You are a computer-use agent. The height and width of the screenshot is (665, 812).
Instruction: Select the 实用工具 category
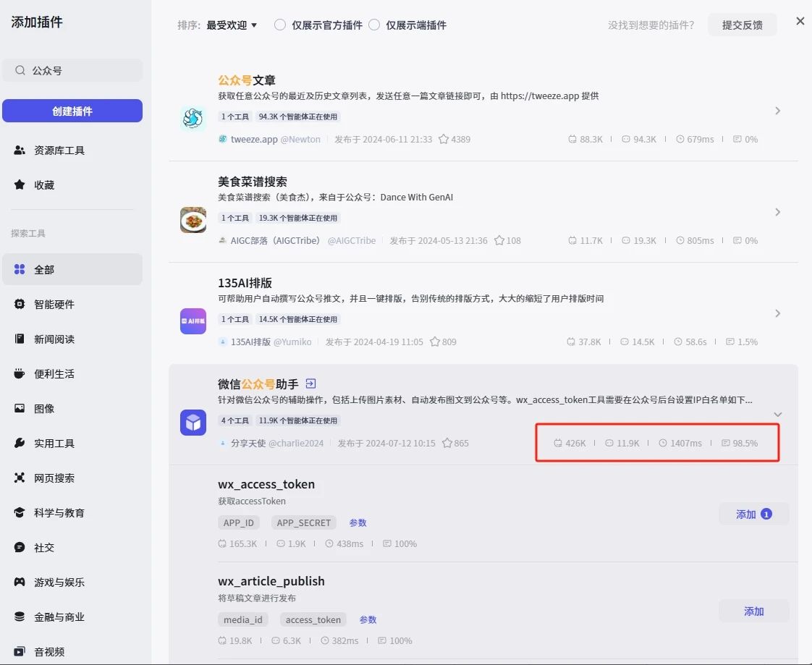click(x=72, y=443)
